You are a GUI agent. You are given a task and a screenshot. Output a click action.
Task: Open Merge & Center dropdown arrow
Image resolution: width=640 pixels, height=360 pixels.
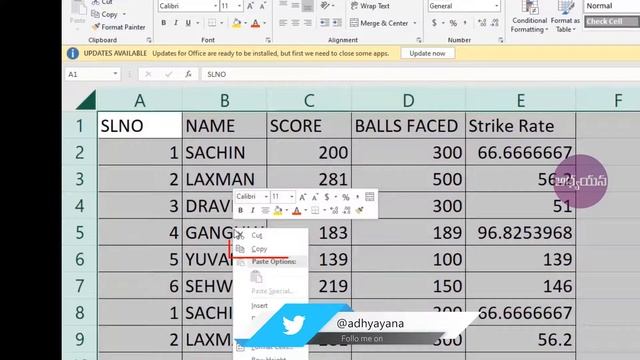click(415, 23)
